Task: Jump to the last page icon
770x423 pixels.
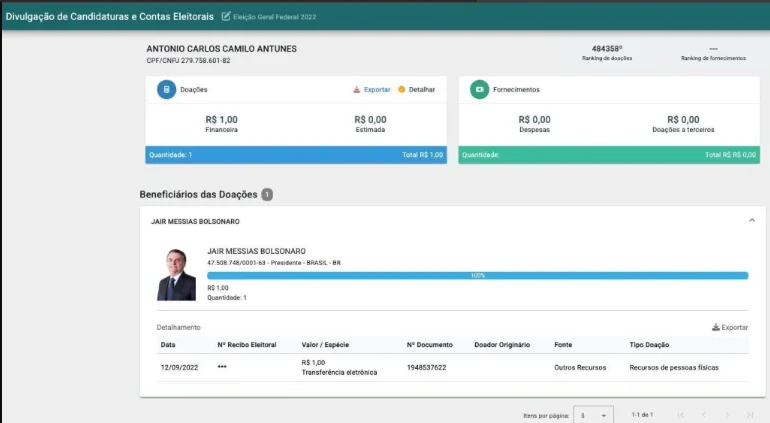Action: (750, 415)
